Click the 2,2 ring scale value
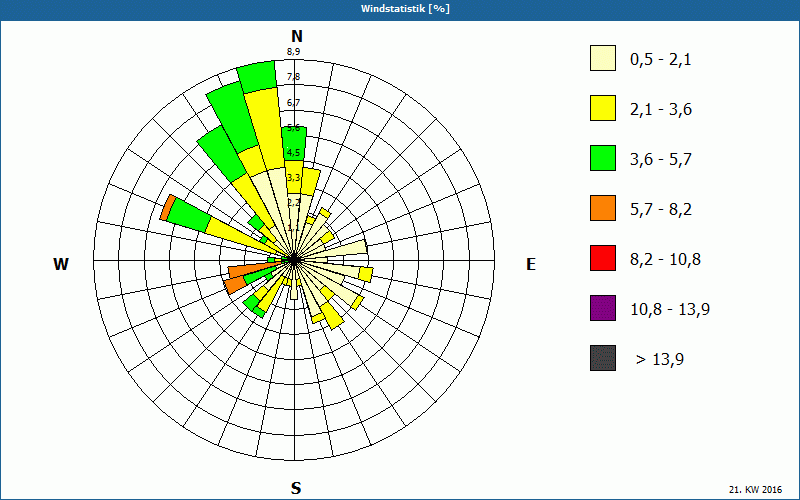 (x=293, y=203)
